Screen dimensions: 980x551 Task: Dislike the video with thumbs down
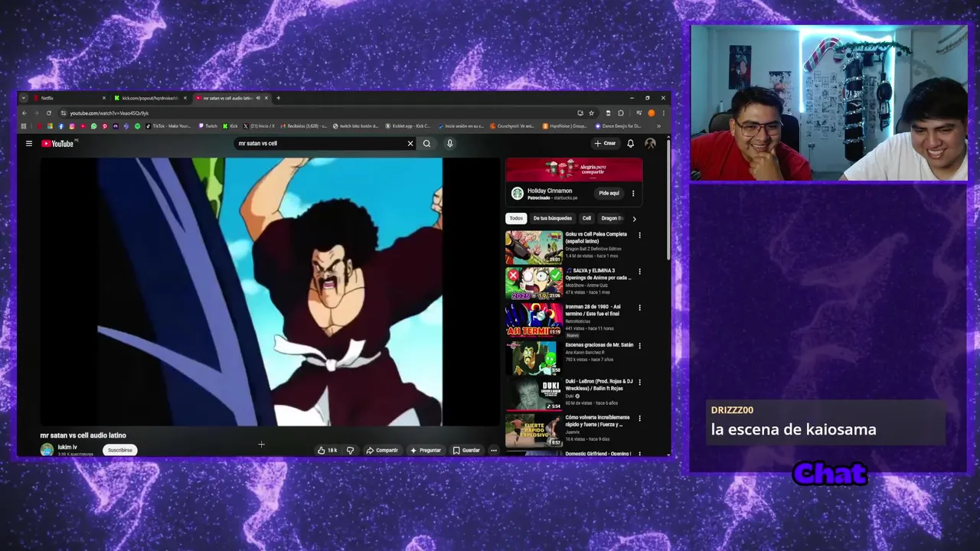pos(350,450)
